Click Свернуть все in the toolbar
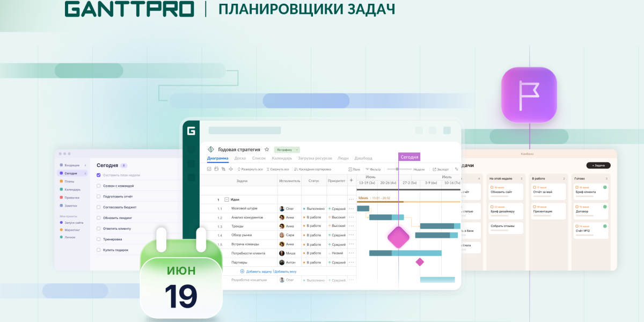Viewport: 644px width, 322px height. click(278, 169)
